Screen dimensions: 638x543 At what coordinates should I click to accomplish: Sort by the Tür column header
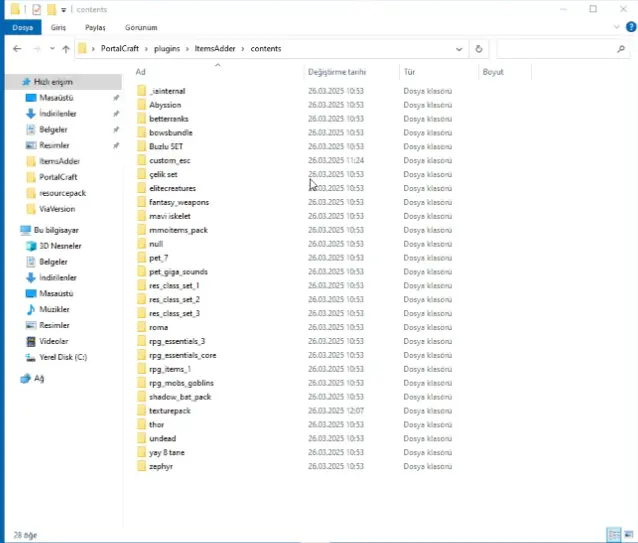[x=409, y=72]
